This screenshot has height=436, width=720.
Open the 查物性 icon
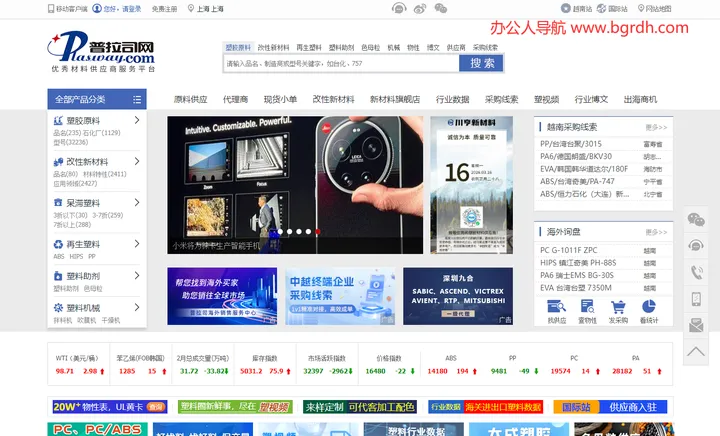click(587, 306)
